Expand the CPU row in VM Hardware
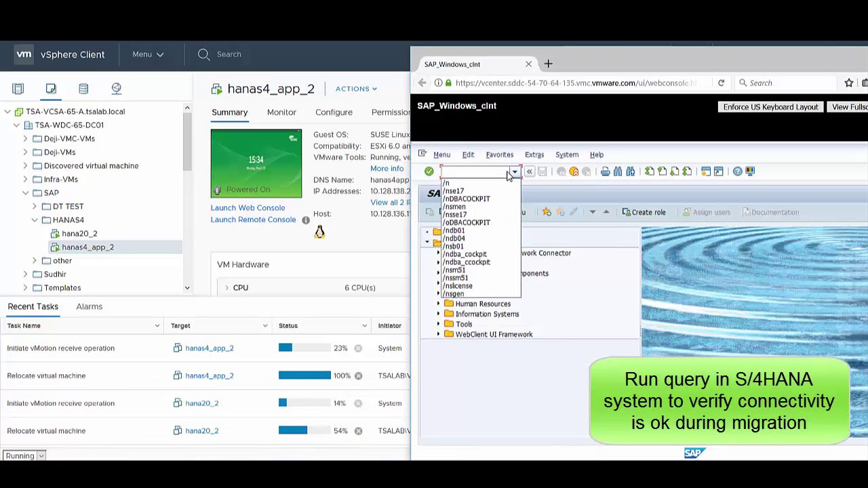868x488 pixels. coord(227,288)
